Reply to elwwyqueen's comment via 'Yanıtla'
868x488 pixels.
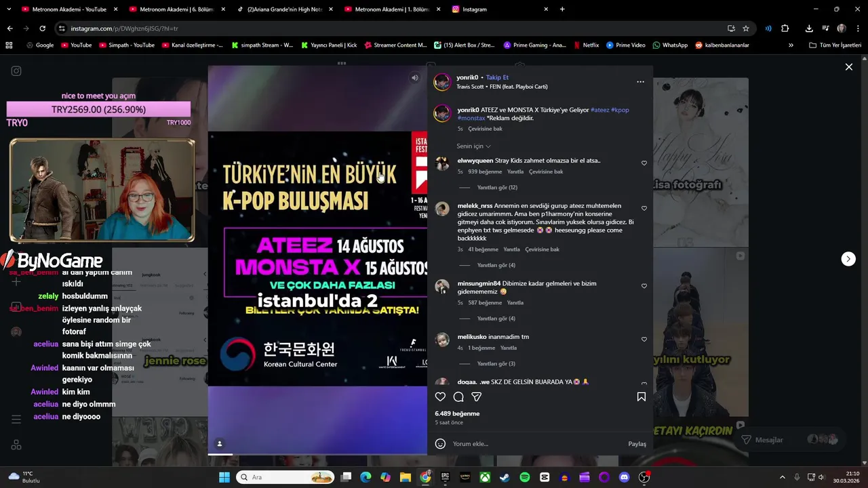(x=515, y=171)
